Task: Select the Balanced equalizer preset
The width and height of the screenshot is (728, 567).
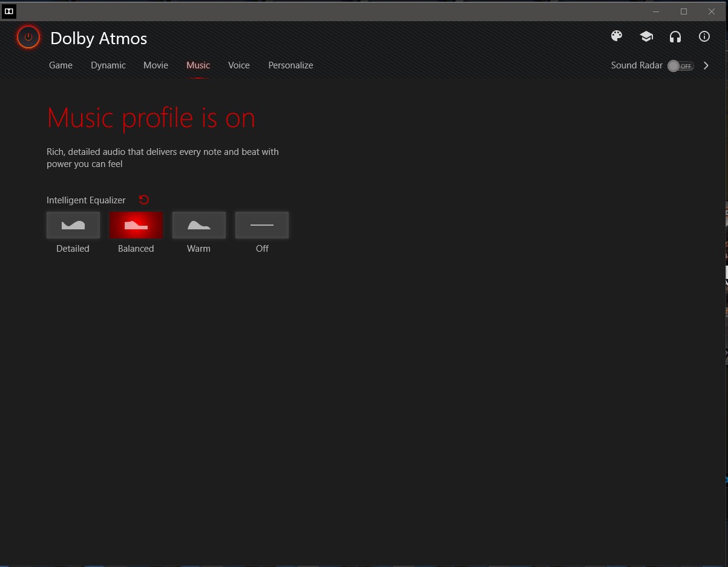Action: (136, 225)
